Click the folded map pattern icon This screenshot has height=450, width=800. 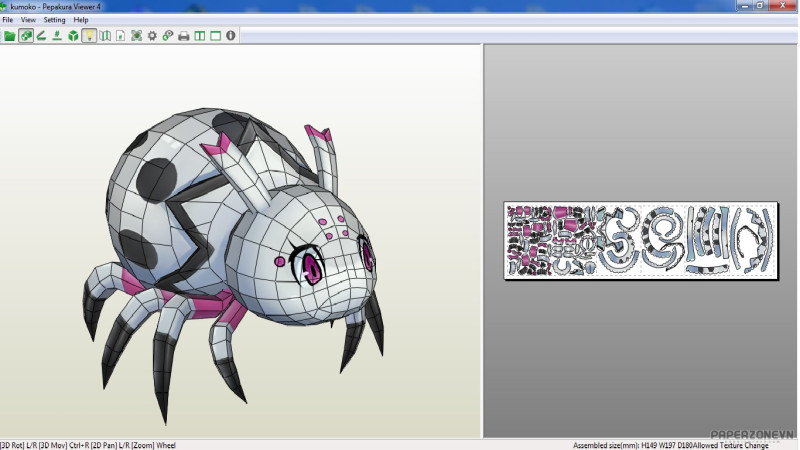105,36
